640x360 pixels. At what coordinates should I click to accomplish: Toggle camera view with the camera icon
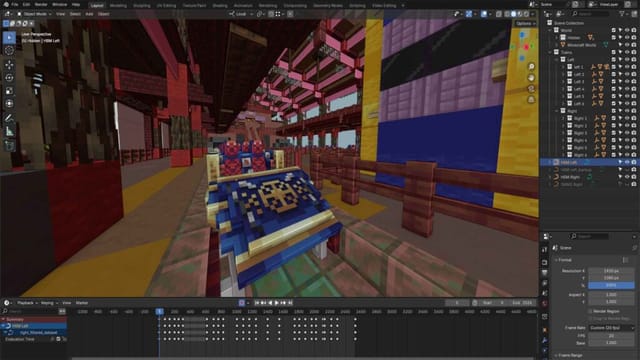point(531,89)
